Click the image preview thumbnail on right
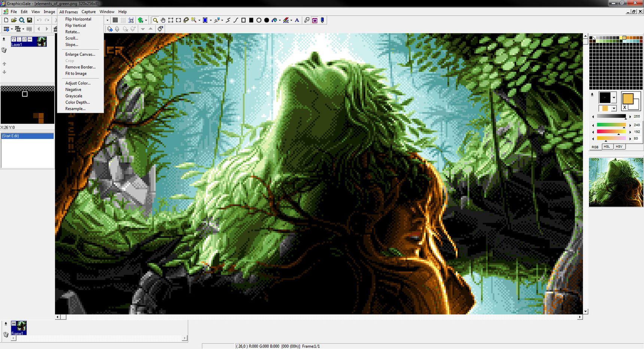The width and height of the screenshot is (644, 349). click(616, 182)
